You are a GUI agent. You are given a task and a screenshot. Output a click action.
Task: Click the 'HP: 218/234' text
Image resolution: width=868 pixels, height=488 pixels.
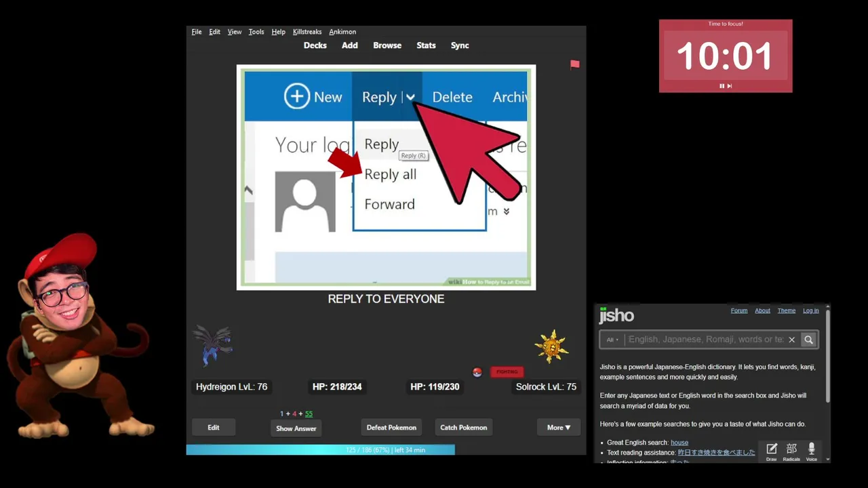pyautogui.click(x=337, y=387)
